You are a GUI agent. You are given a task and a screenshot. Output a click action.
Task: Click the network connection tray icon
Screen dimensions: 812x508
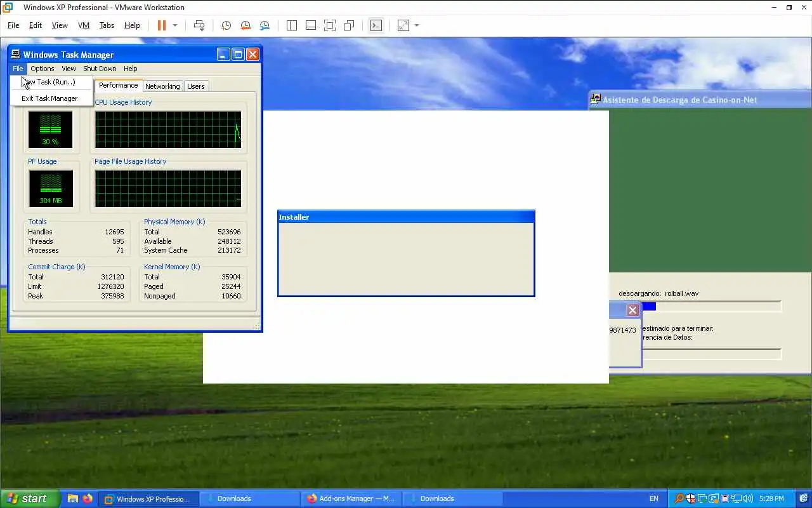(x=736, y=498)
